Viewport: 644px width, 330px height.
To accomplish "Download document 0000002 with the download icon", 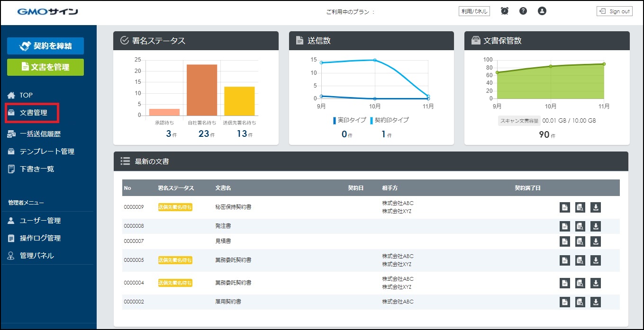I will (596, 302).
